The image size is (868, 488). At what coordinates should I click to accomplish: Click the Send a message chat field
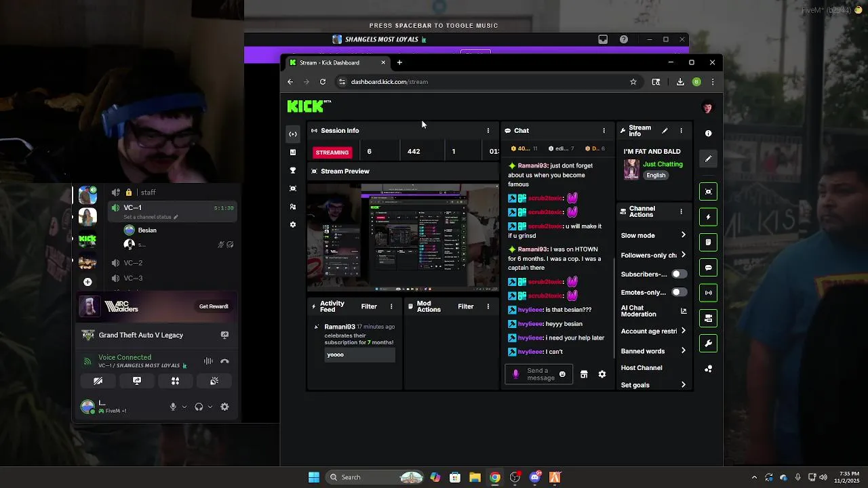(x=541, y=374)
